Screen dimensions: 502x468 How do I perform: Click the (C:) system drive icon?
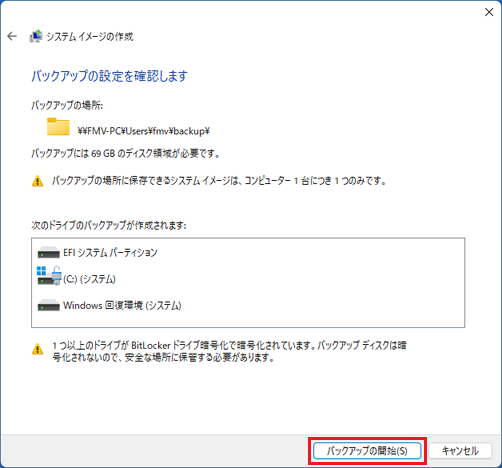tap(49, 275)
